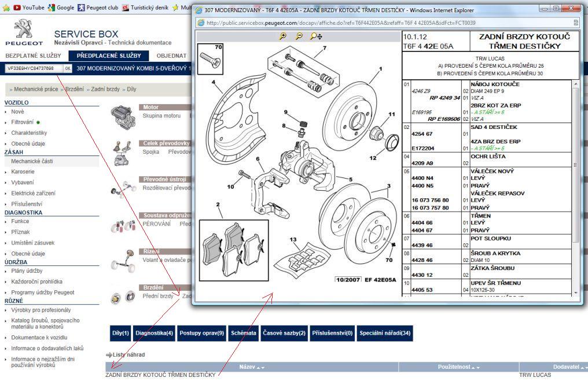Open the Peugeot club bookmark
The height and width of the screenshot is (385, 588).
click(x=98, y=8)
